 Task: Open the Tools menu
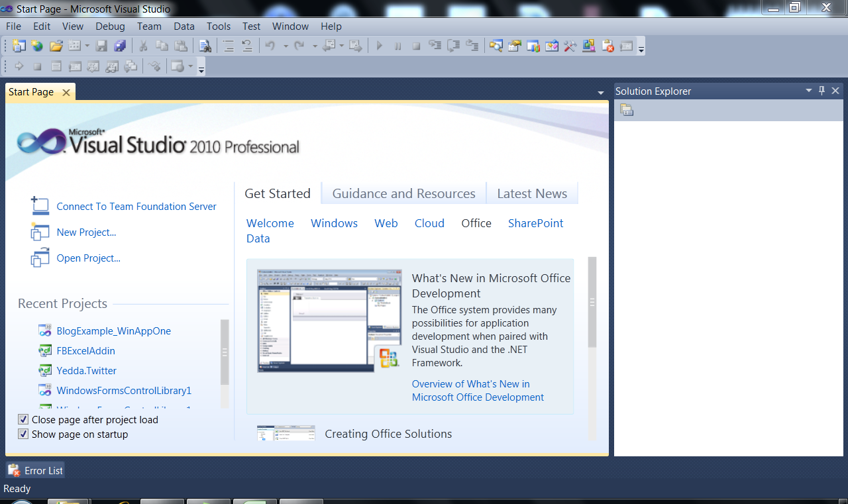(219, 26)
